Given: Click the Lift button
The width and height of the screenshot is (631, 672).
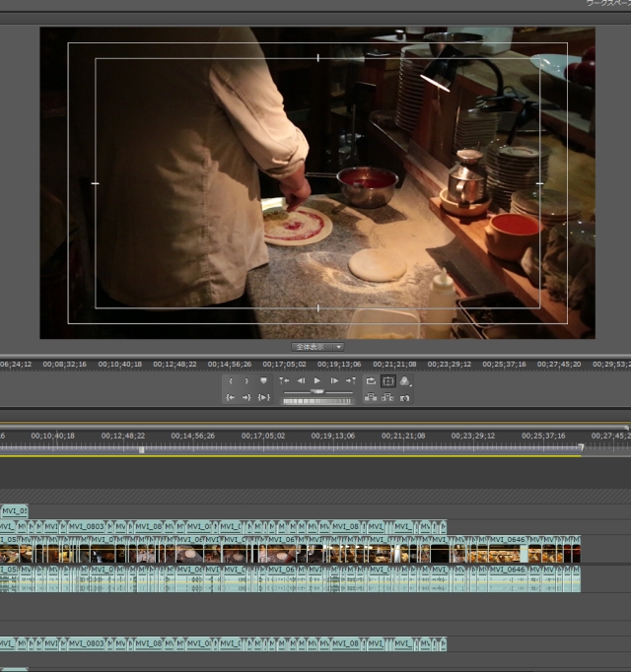Looking at the screenshot, I should pyautogui.click(x=371, y=398).
